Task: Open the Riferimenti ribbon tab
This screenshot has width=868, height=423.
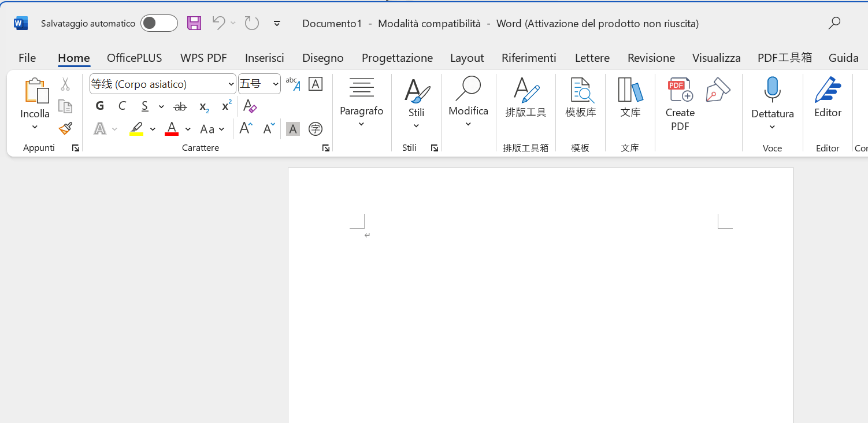Action: click(529, 58)
